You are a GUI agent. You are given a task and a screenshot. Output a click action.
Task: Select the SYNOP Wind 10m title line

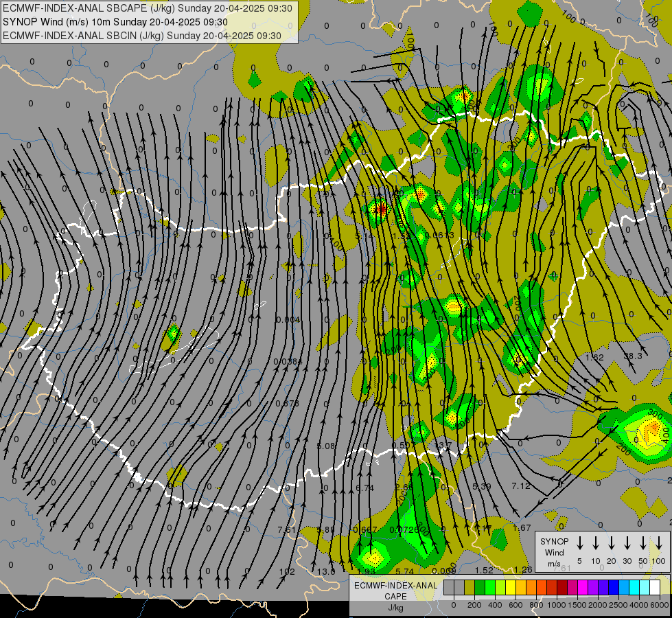tap(115, 22)
